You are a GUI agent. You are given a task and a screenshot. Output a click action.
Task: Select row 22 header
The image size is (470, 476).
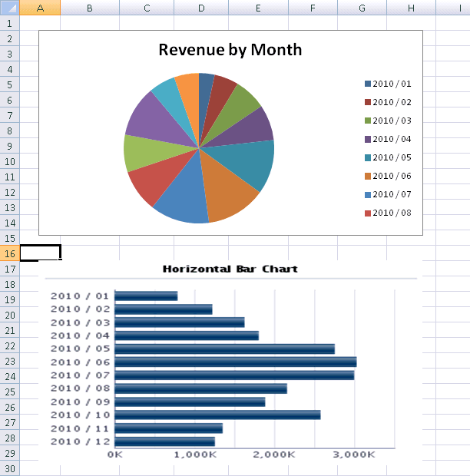(10, 345)
